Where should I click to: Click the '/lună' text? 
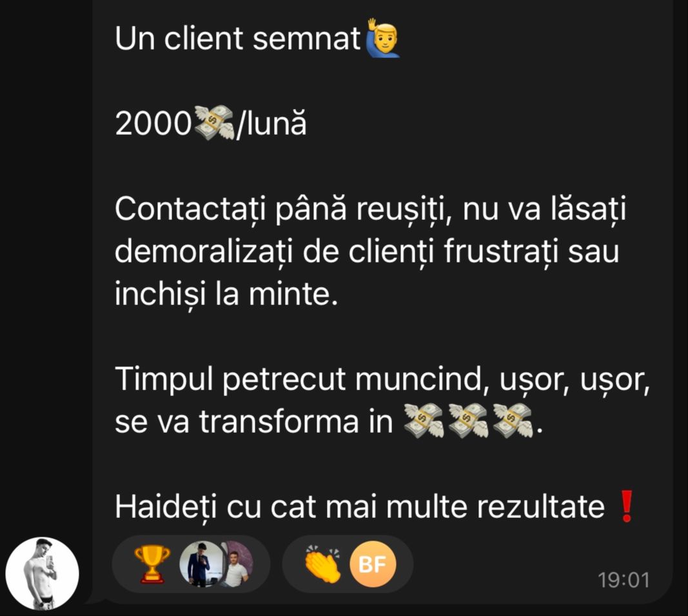tap(271, 124)
